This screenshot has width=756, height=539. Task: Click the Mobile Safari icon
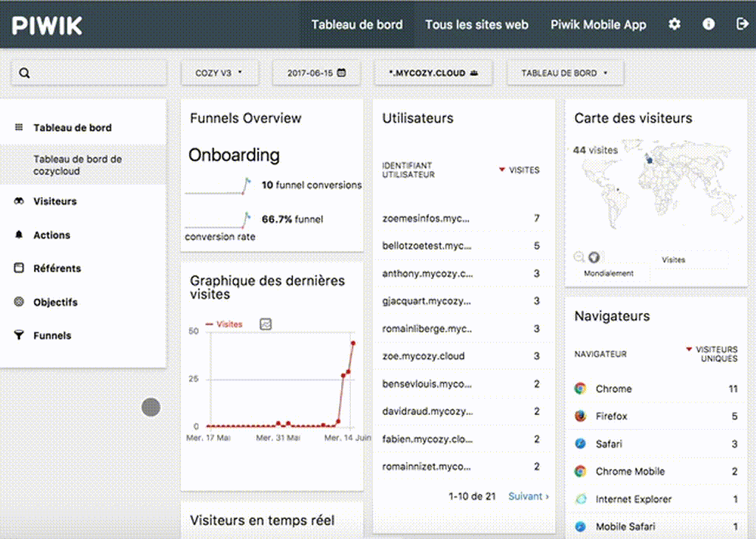click(580, 526)
